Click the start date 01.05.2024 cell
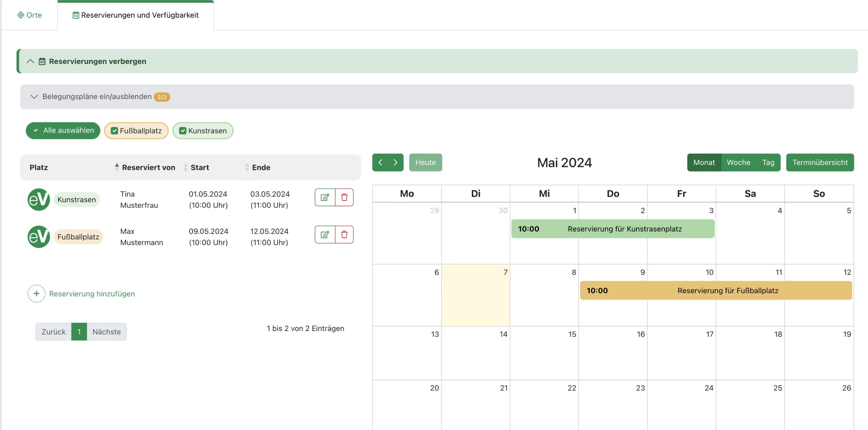Screen dimensions: 868x430 (208, 199)
